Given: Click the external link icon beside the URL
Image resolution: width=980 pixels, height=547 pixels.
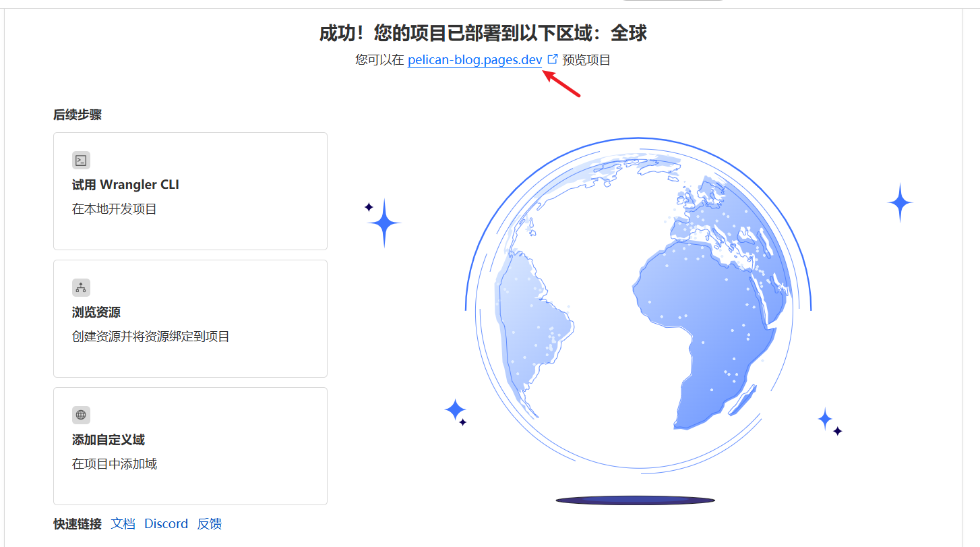Looking at the screenshot, I should point(552,59).
